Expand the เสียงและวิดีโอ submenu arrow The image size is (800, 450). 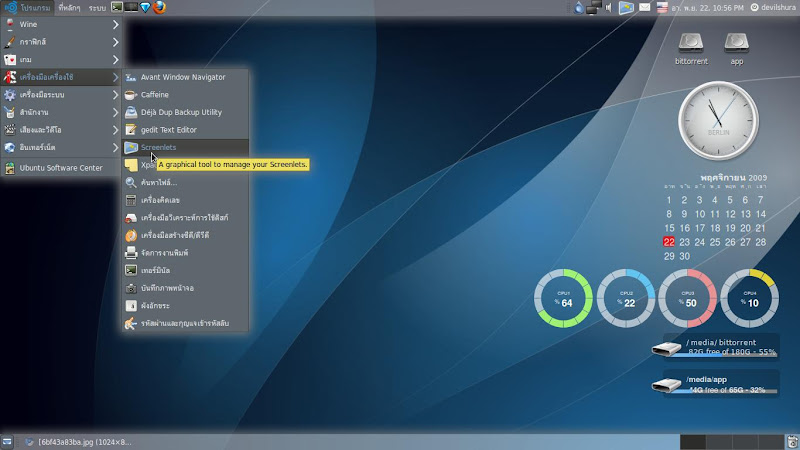pyautogui.click(x=115, y=130)
